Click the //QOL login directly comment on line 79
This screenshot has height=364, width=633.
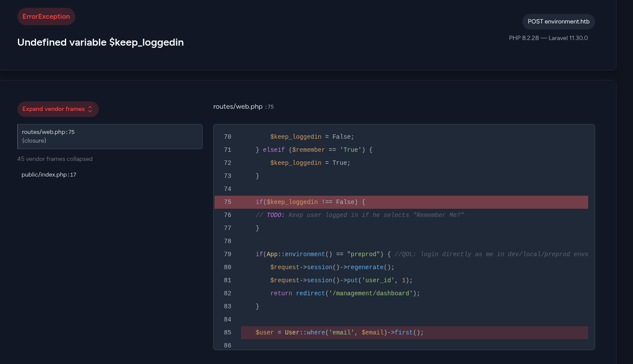(x=491, y=254)
